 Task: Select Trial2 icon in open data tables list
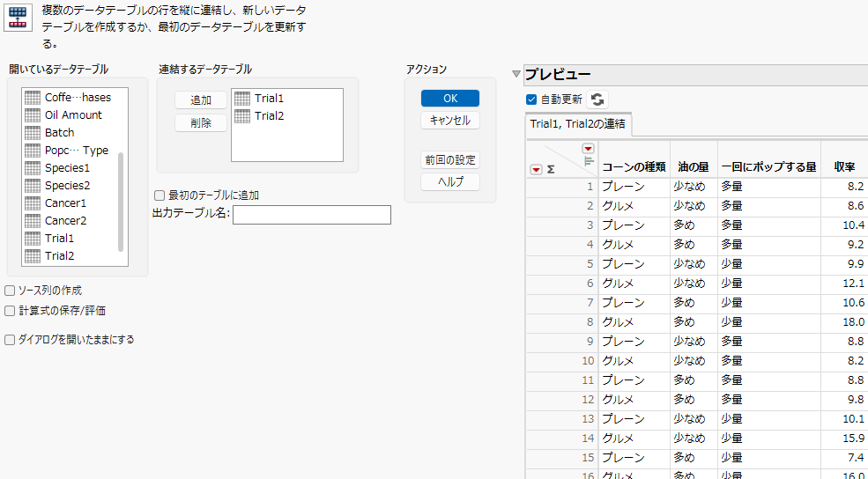pyautogui.click(x=33, y=256)
